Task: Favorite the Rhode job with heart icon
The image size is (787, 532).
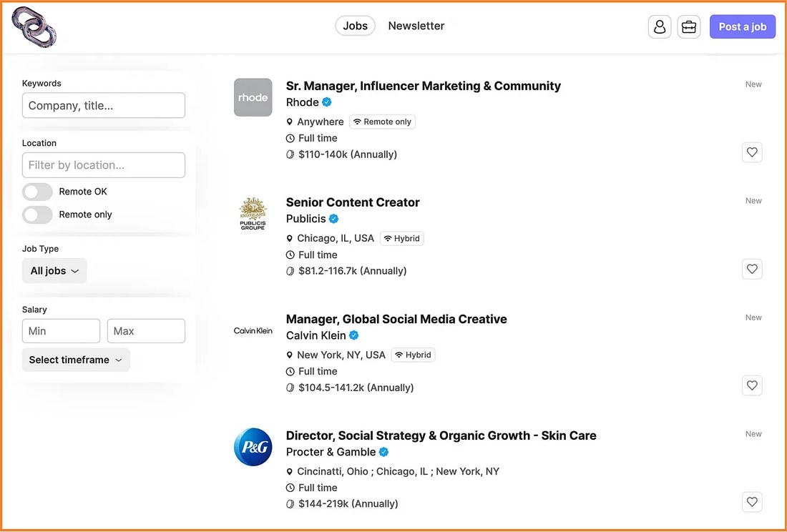Action: [x=752, y=152]
